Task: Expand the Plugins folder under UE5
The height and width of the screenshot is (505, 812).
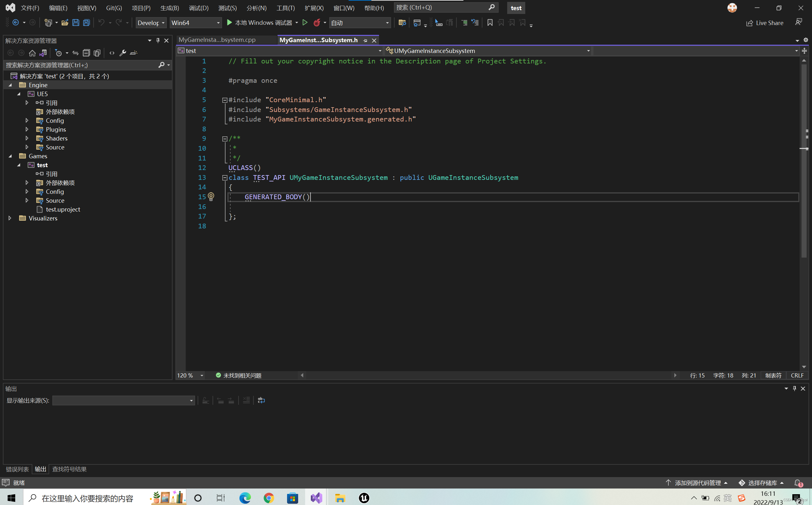Action: pyautogui.click(x=27, y=129)
